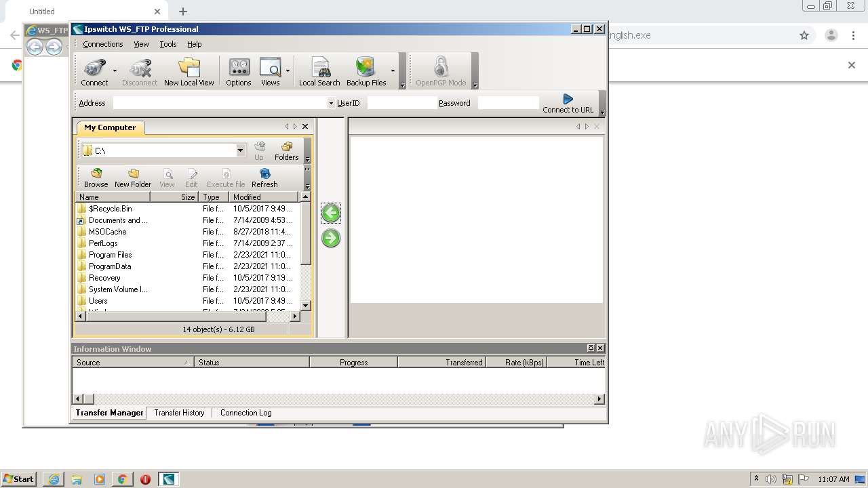Refresh the local file list
The width and height of the screenshot is (868, 488).
coord(264,178)
